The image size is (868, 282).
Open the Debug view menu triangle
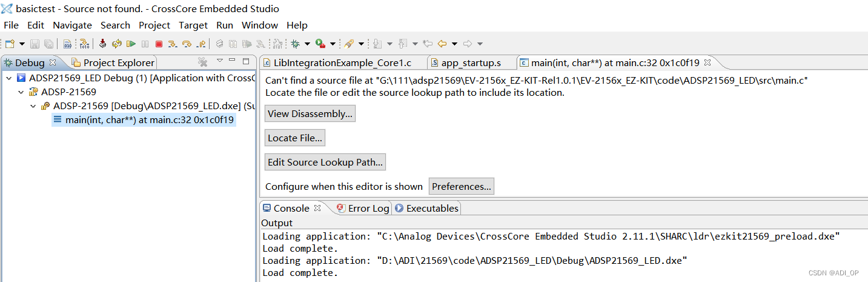point(220,61)
